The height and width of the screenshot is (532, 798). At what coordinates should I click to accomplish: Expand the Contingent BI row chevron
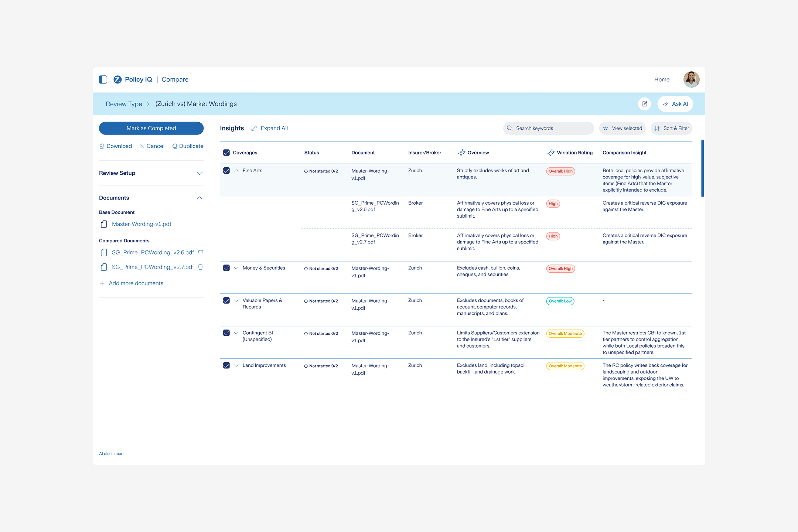[x=236, y=333]
